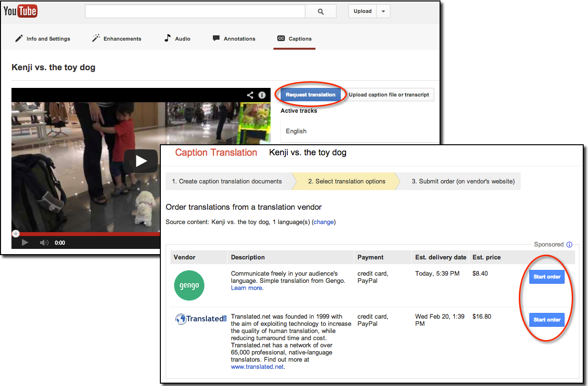Select the English active track
Image resolution: width=588 pixels, height=386 pixels.
(x=359, y=131)
